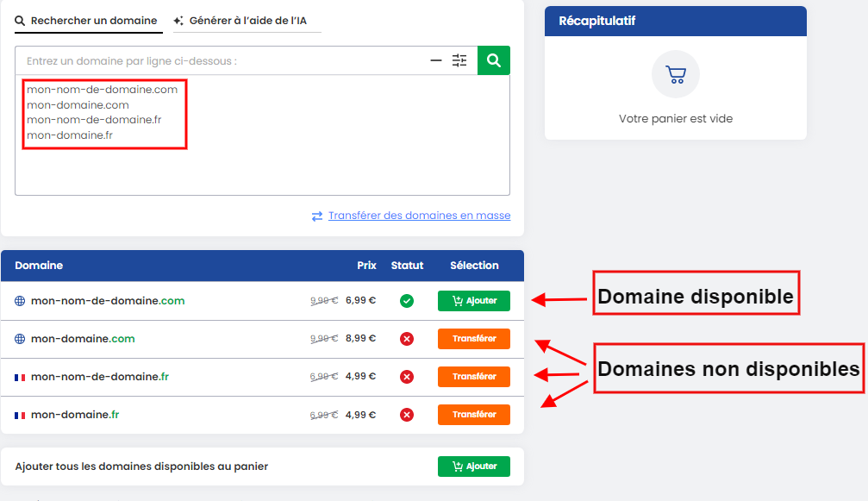The width and height of the screenshot is (868, 501).
Task: Click the transfer arrows icon near bulk transfer link
Action: (x=318, y=215)
